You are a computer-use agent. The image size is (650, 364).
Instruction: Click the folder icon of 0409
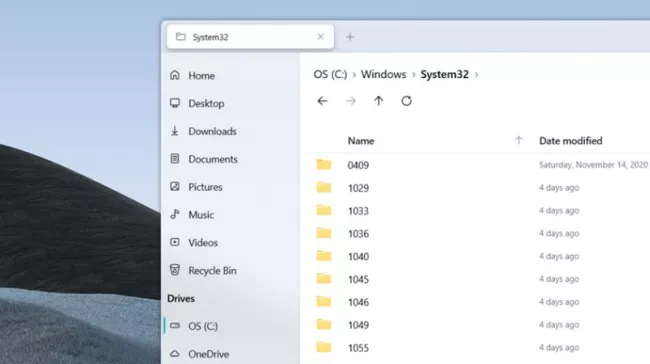(324, 165)
